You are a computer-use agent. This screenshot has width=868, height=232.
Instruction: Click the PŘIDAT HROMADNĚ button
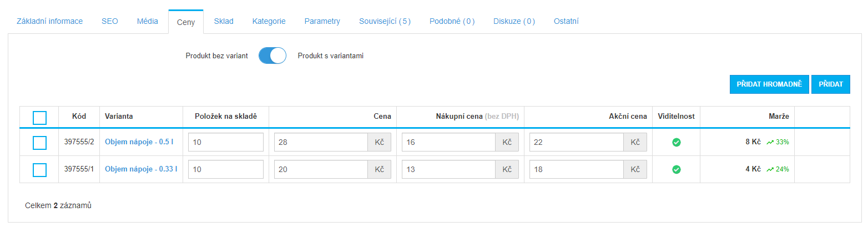[x=769, y=84]
